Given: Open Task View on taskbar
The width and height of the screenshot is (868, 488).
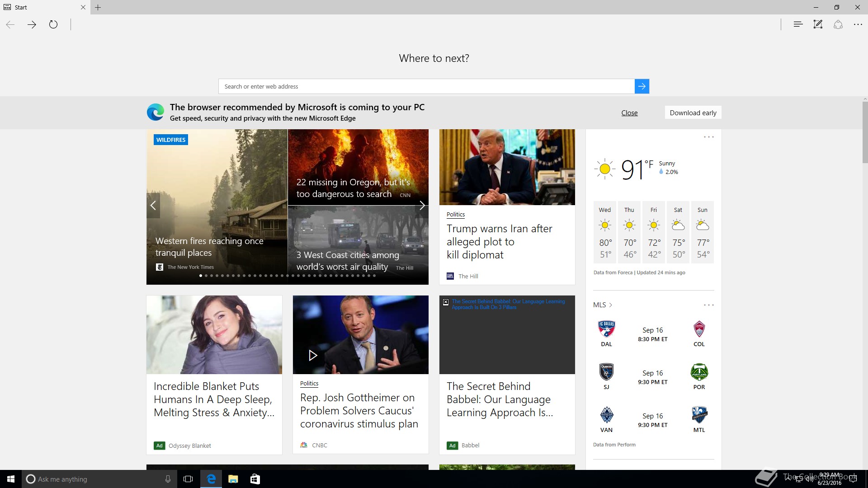Looking at the screenshot, I should (188, 479).
